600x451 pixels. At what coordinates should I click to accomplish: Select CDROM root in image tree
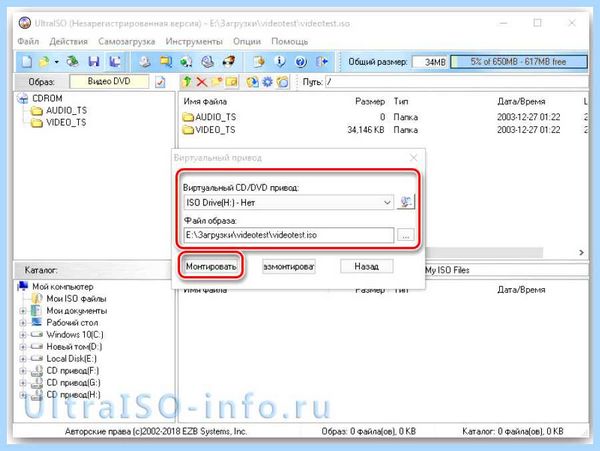point(47,98)
